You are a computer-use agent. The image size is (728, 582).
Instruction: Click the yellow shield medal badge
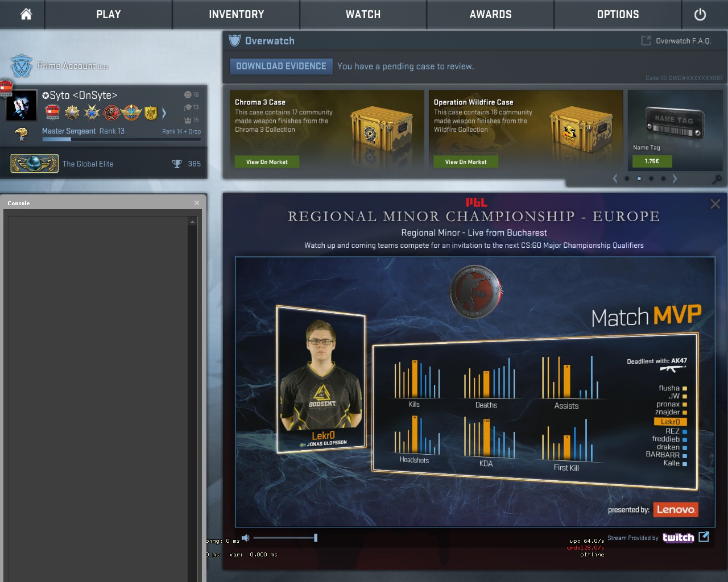pyautogui.click(x=151, y=113)
